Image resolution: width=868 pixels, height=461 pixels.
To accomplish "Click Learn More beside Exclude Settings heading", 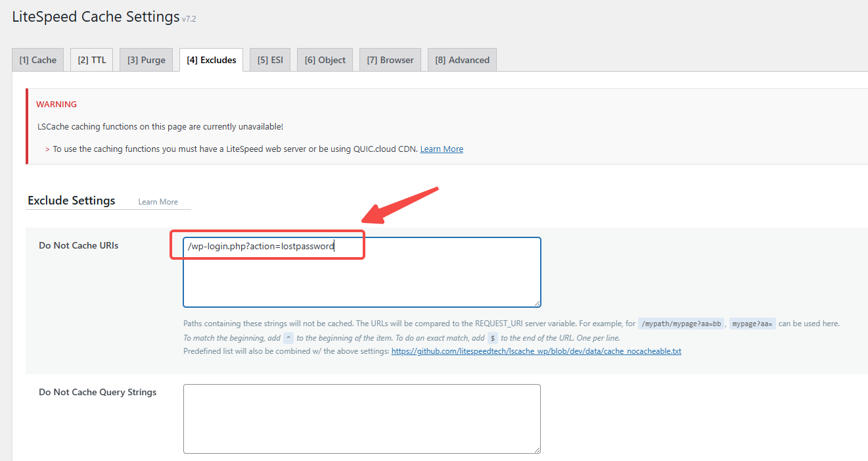I will point(158,202).
